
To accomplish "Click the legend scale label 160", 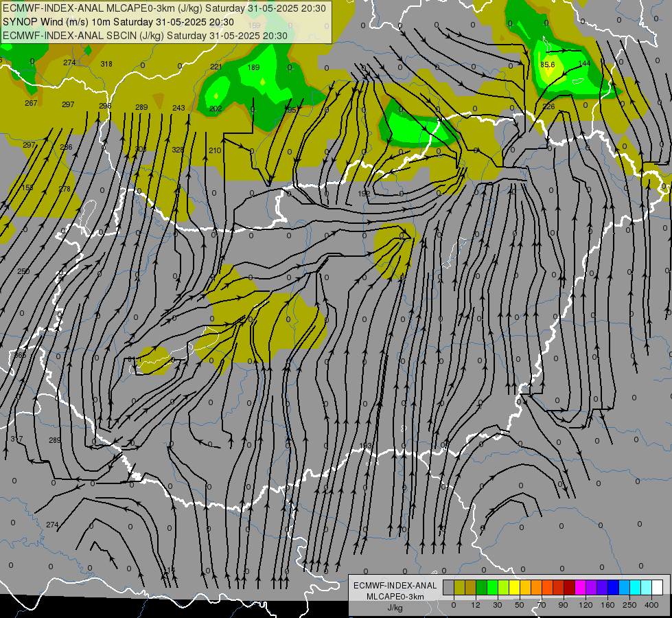I will (607, 605).
